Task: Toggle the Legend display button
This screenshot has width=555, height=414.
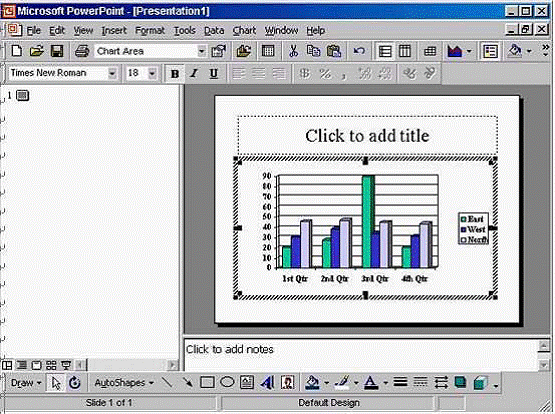Action: (490, 51)
